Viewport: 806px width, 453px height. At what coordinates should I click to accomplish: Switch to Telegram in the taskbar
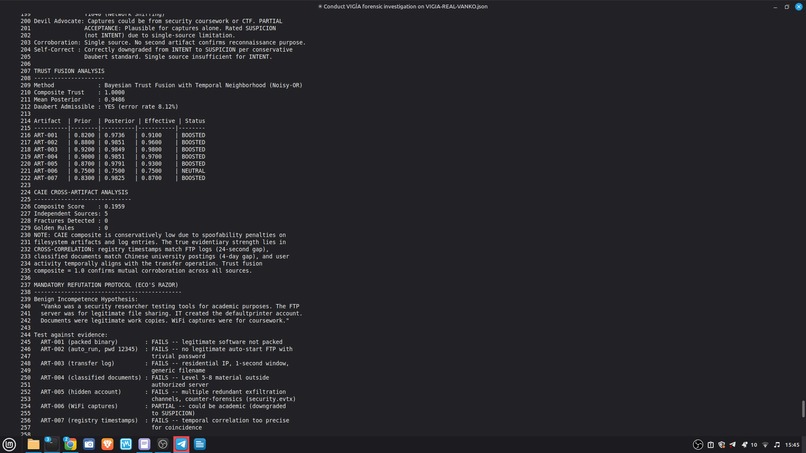[x=181, y=444]
